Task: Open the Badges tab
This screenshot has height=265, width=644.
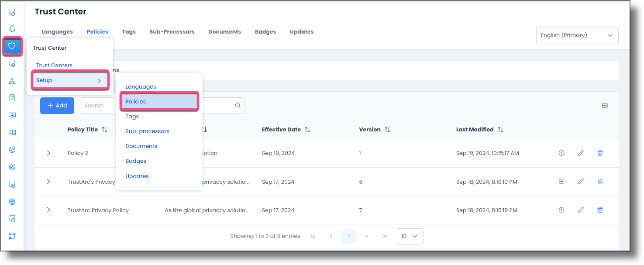Action: click(x=265, y=31)
